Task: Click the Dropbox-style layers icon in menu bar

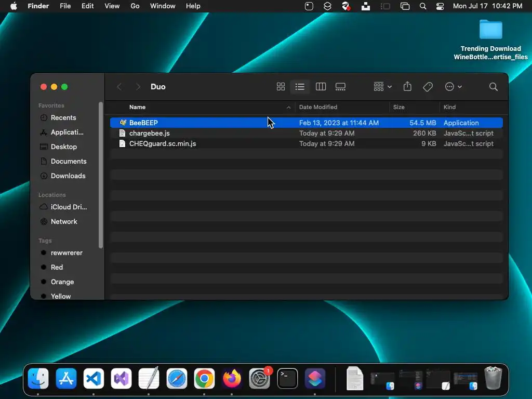Action: [x=327, y=6]
